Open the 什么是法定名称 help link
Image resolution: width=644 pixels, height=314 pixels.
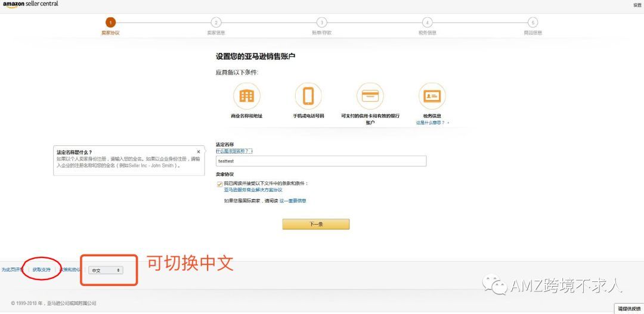pos(234,151)
